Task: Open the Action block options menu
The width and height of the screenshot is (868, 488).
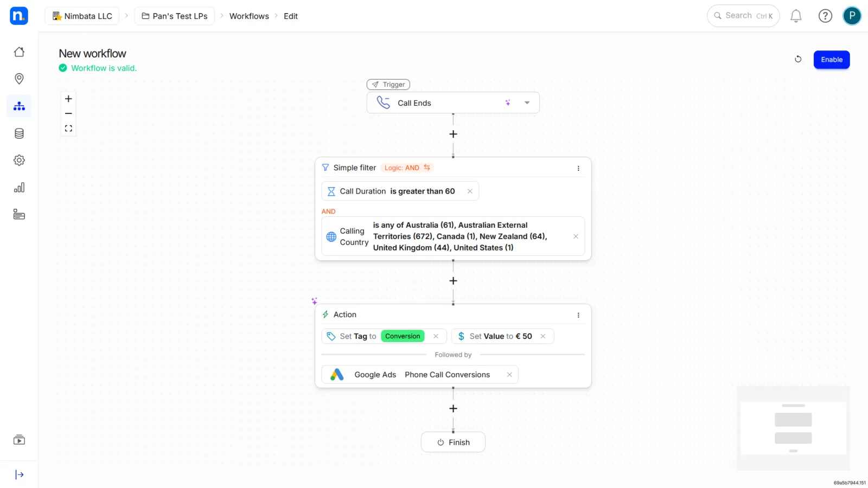Action: 578,315
